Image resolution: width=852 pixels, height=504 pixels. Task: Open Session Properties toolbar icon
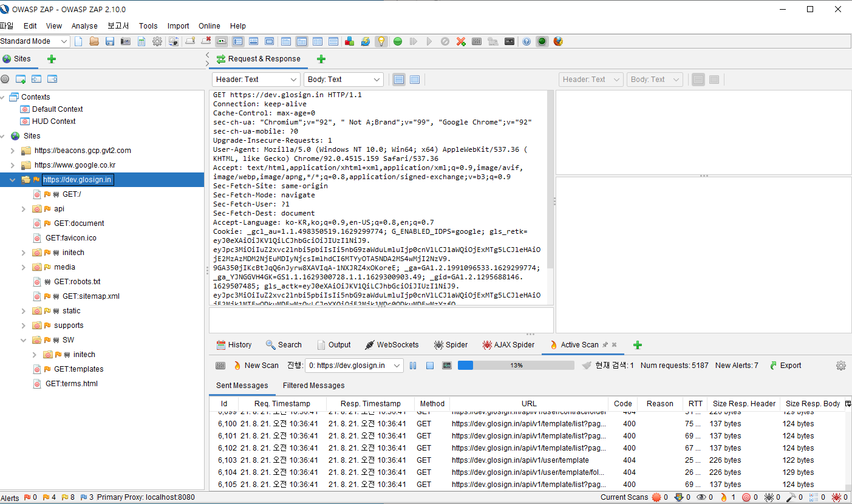pyautogui.click(x=141, y=41)
